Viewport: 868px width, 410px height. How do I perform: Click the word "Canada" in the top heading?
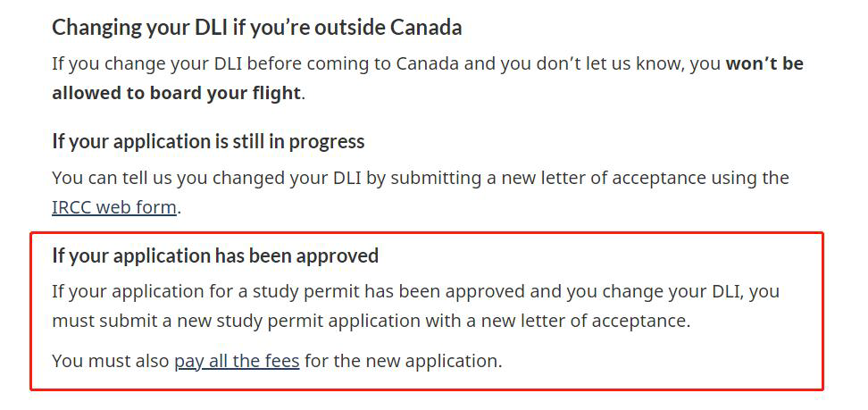tap(426, 27)
